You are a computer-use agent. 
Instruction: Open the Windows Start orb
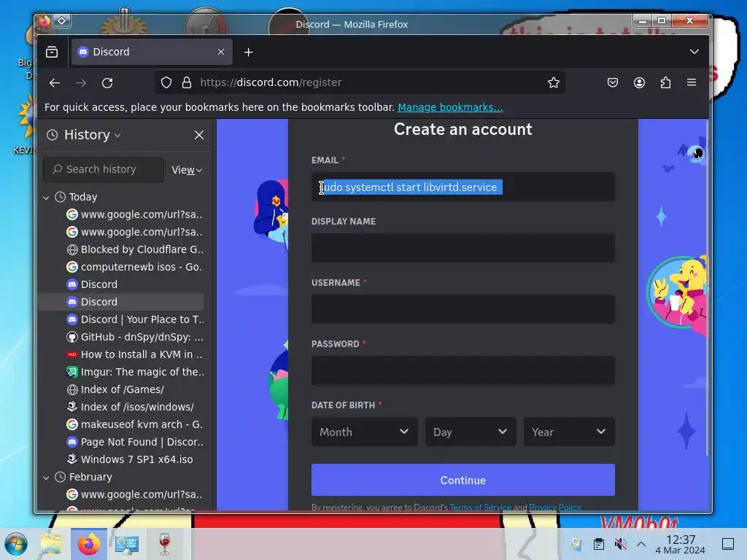click(x=16, y=544)
